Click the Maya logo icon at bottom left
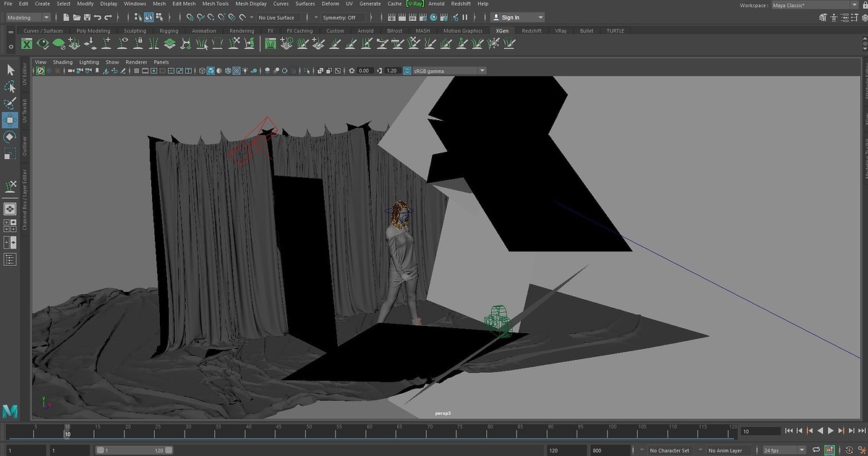 (x=10, y=412)
